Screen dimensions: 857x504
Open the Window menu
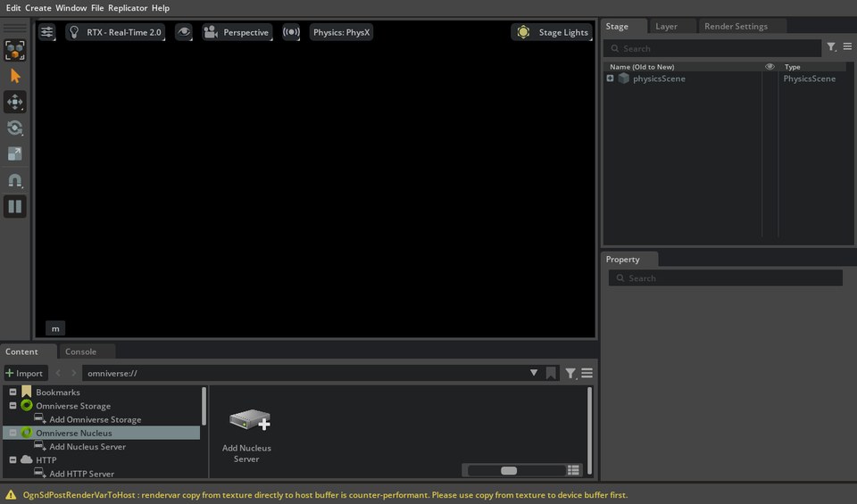pyautogui.click(x=71, y=8)
